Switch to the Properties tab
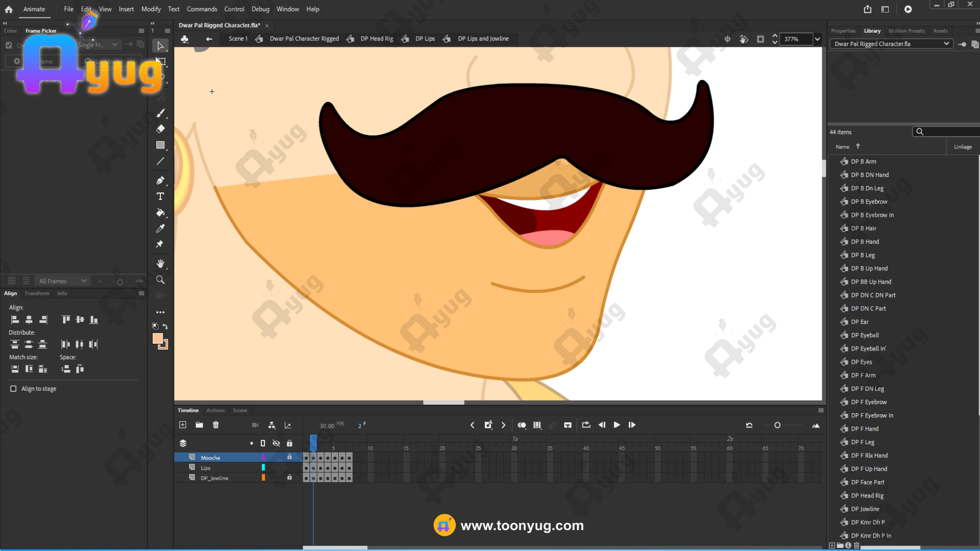The height and width of the screenshot is (551, 980). (x=843, y=31)
